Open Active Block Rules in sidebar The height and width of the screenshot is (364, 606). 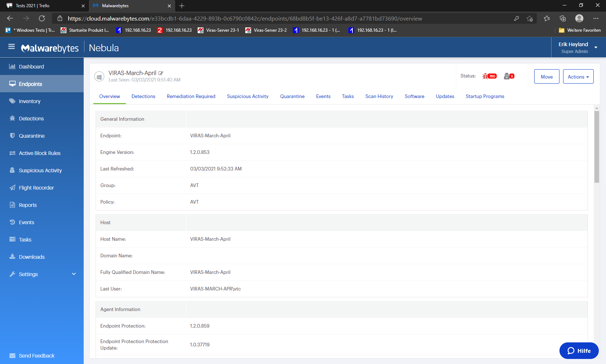[x=39, y=153]
